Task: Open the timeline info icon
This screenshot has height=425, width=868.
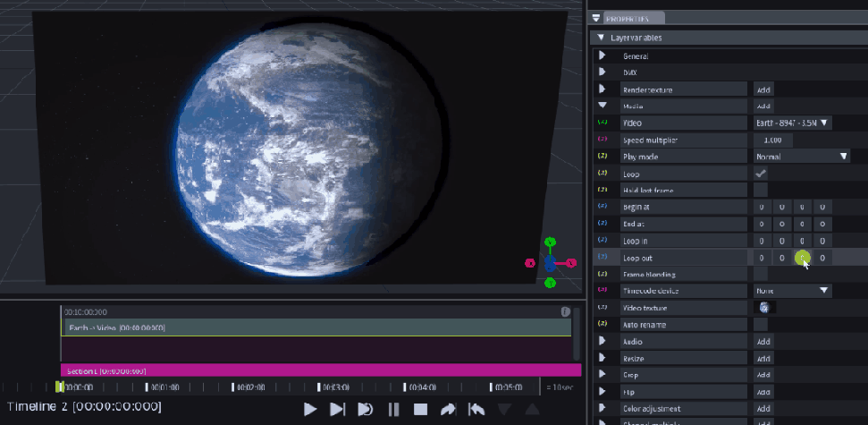Action: tap(565, 312)
